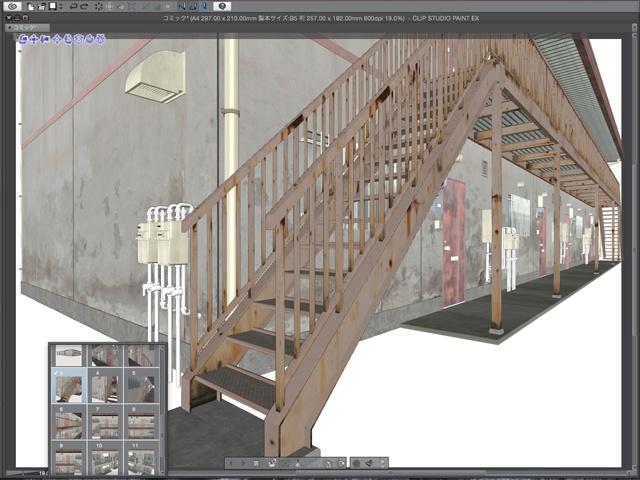
Task: Click the angle list scroll-up arrow
Action: 162,347
